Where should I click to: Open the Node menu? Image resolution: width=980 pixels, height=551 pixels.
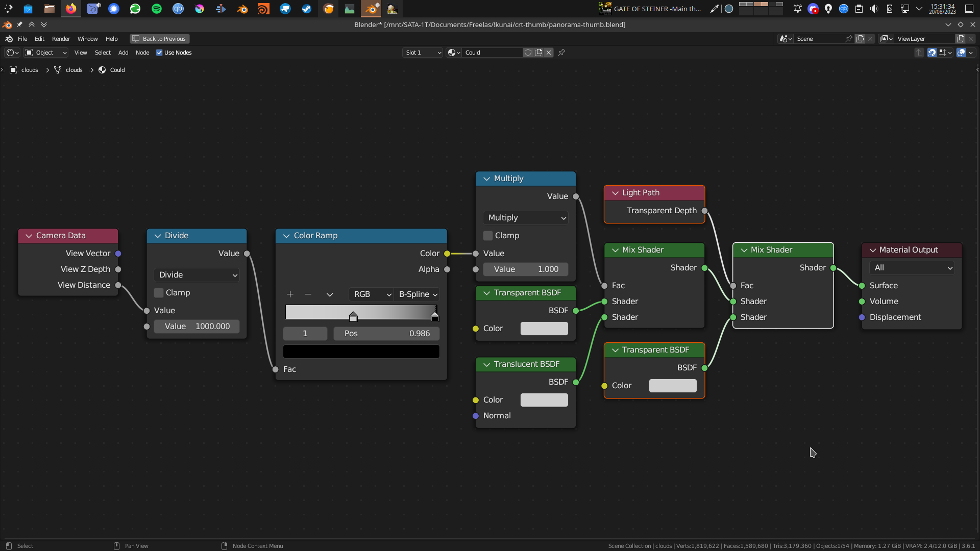click(x=142, y=53)
